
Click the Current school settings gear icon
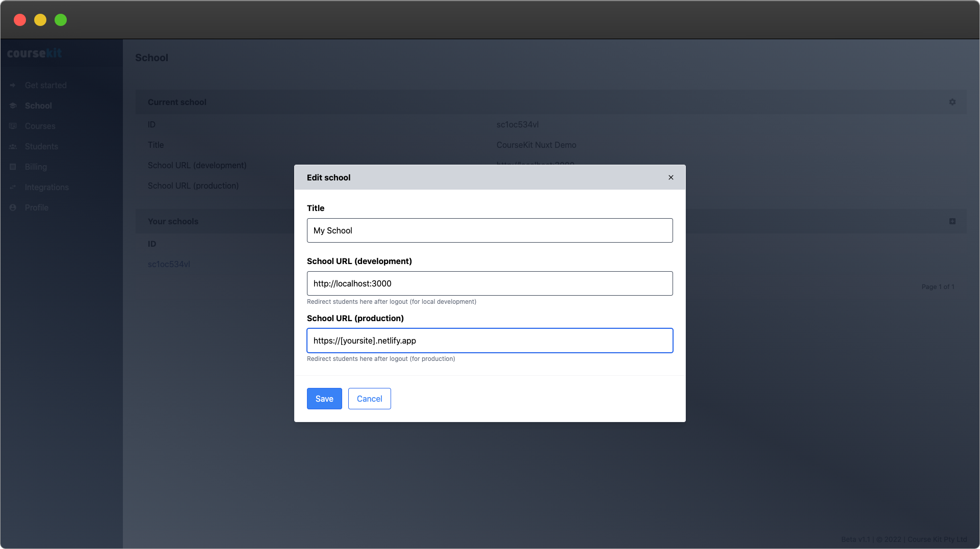click(x=952, y=102)
